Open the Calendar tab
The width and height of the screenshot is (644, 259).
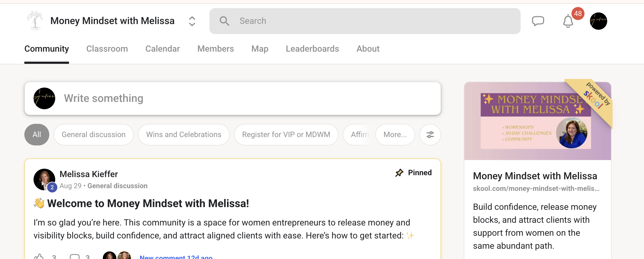point(162,49)
